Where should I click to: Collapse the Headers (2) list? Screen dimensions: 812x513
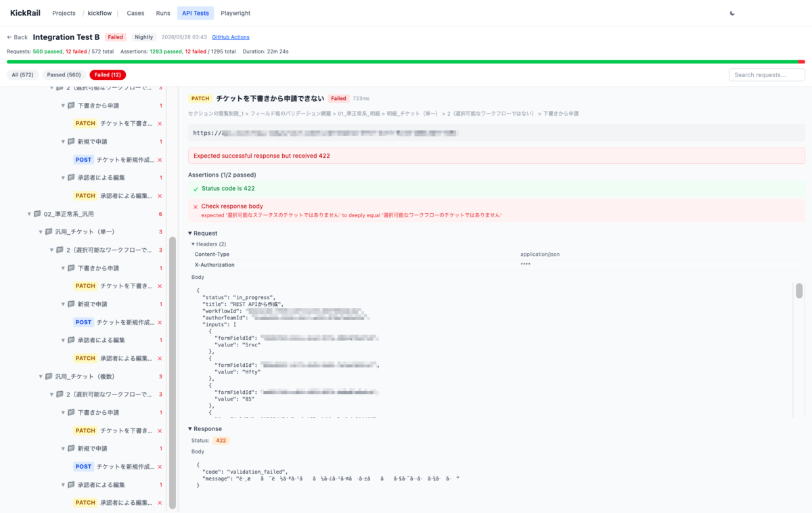point(208,244)
